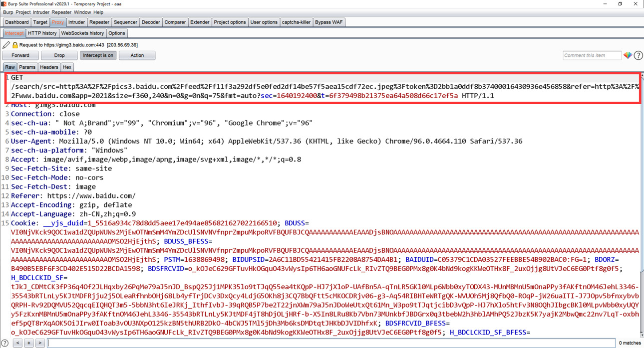
Task: Click the Burp Suite logo in title bar
Action: click(4, 3)
